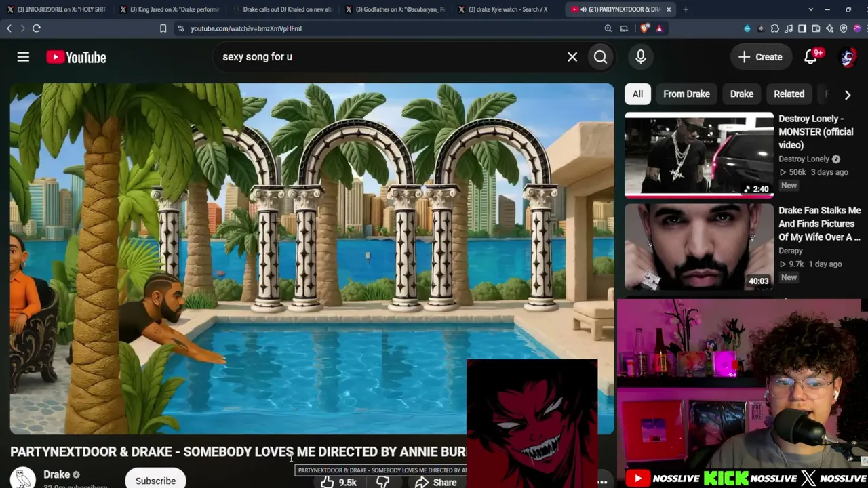The width and height of the screenshot is (868, 488).
Task: Open Drake channel name link
Action: 57,474
